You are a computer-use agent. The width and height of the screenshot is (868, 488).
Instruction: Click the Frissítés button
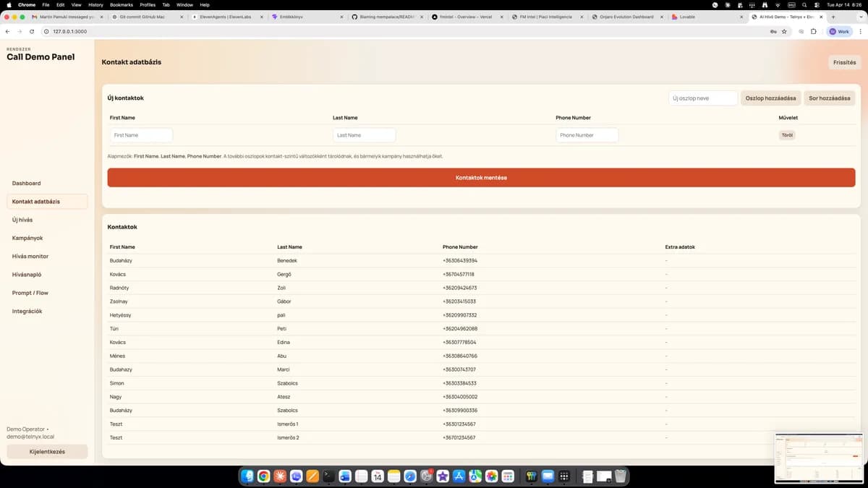pos(844,62)
